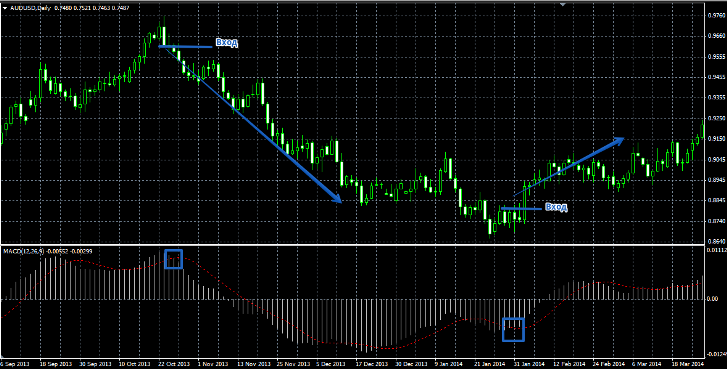The width and height of the screenshot is (727, 369).
Task: Click the 5 Dec 2013 date label
Action: 332,365
